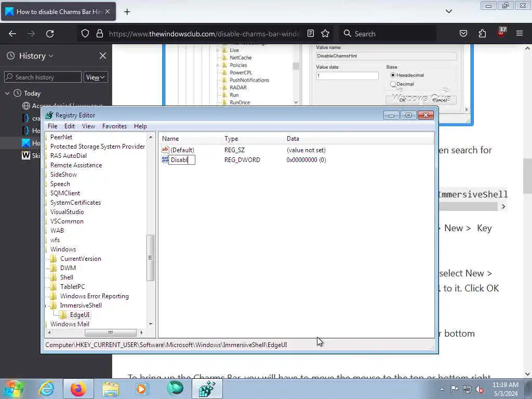Open the Firefox hamburger menu
This screenshot has height=399, width=532.
pyautogui.click(x=520, y=33)
